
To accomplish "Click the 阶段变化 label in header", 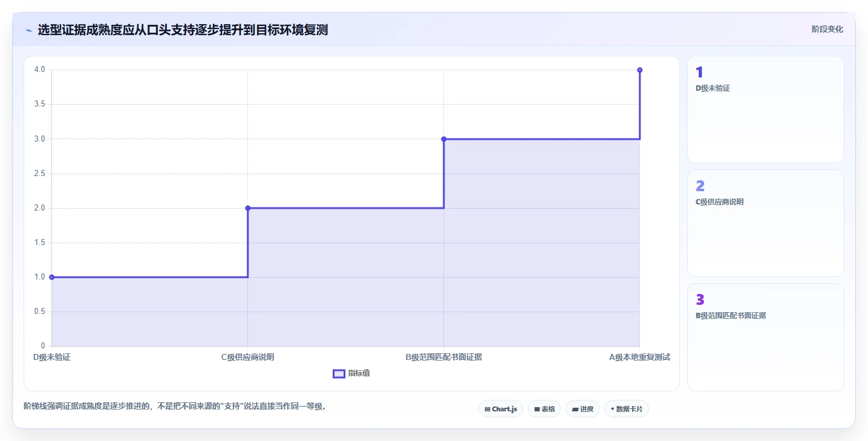I will (x=827, y=29).
